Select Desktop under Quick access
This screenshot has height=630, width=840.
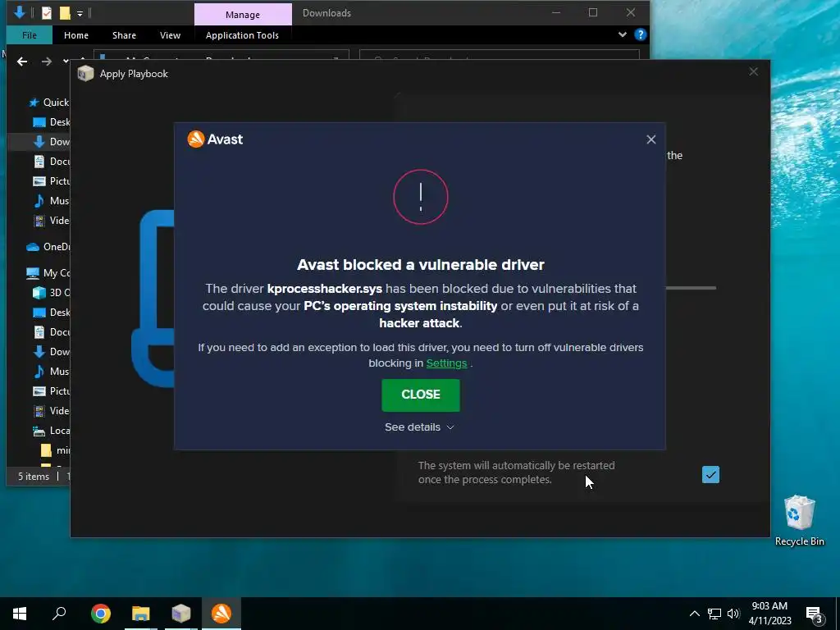[51, 122]
